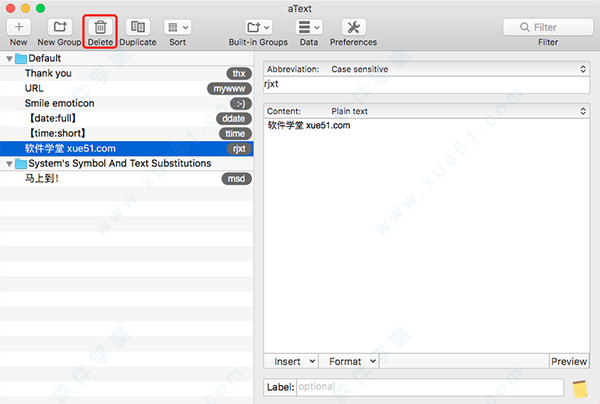The height and width of the screenshot is (404, 600).
Task: Open Preferences with wrench icon
Action: click(354, 27)
